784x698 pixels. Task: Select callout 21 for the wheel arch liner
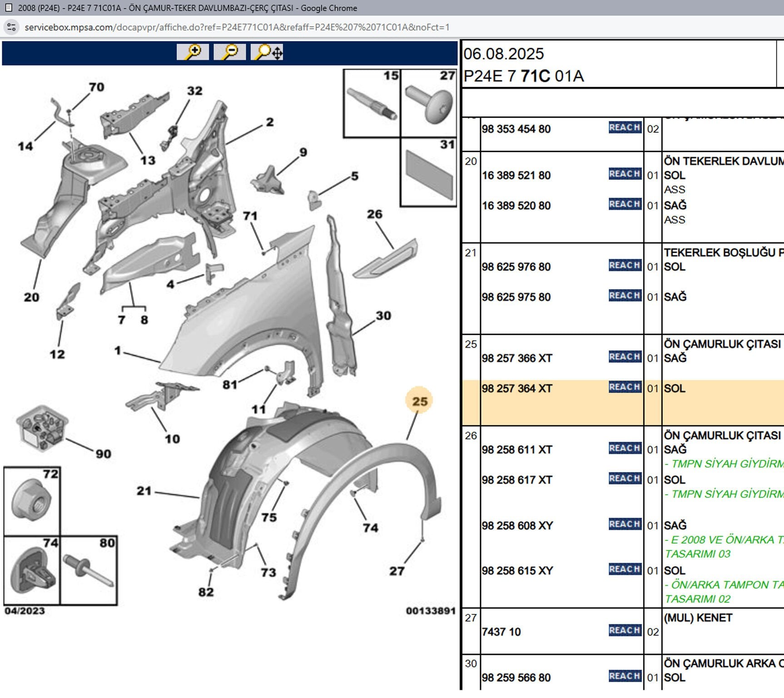click(x=144, y=491)
